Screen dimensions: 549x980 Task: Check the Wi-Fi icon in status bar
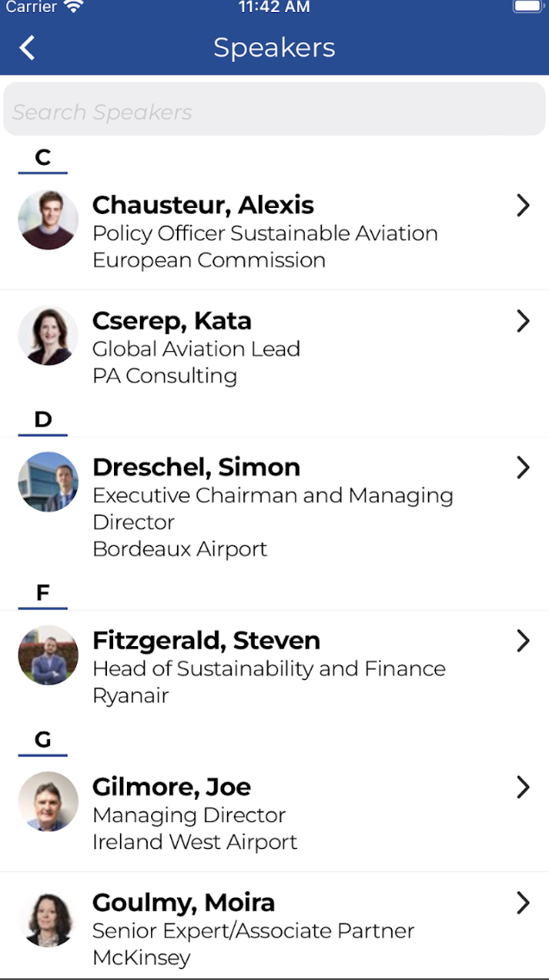tap(74, 7)
